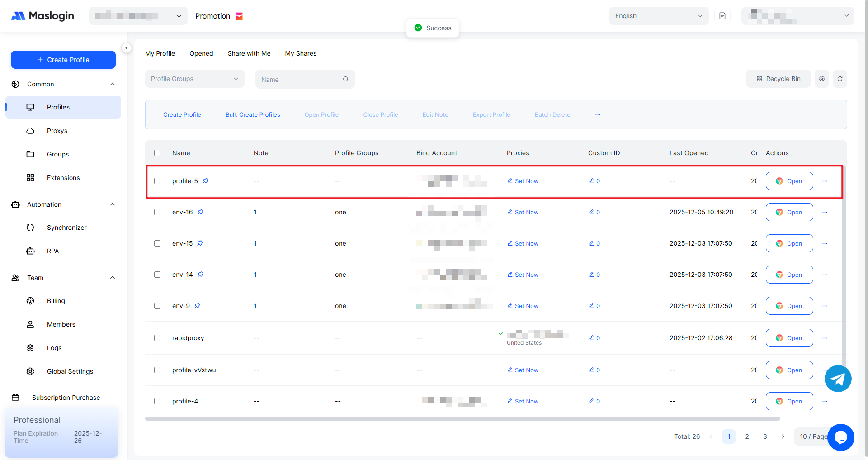Collapse the sidebar with the arrow icon

(127, 48)
